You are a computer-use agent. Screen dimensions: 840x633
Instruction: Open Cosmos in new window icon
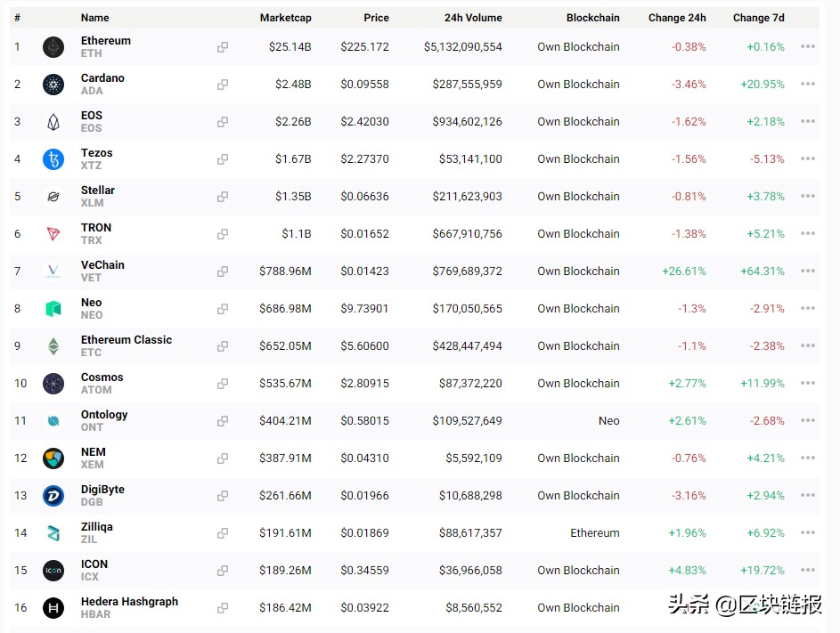[x=223, y=384]
